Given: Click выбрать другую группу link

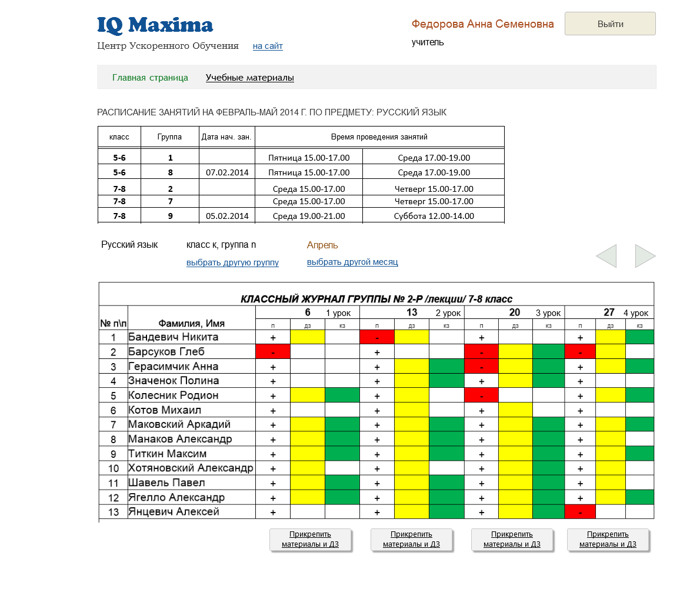Looking at the screenshot, I should (232, 262).
